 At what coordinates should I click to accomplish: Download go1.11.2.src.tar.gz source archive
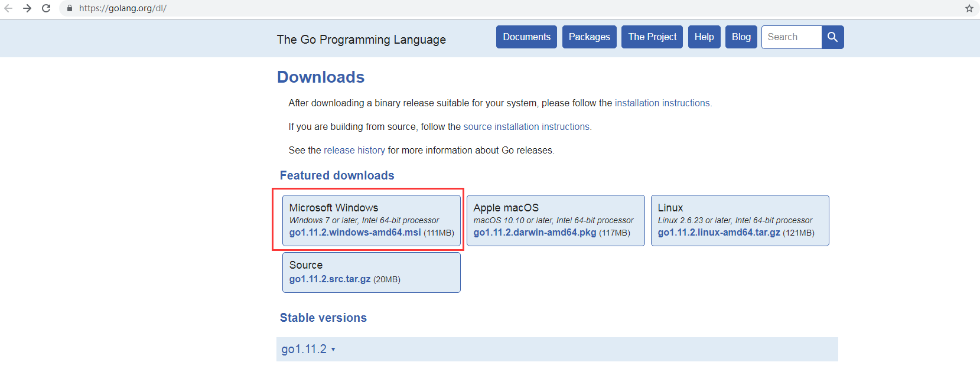point(330,279)
